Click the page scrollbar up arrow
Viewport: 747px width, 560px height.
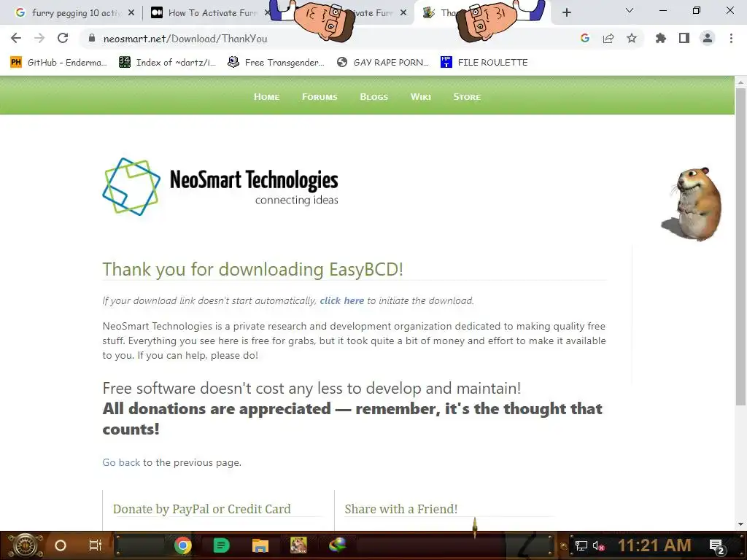741,82
